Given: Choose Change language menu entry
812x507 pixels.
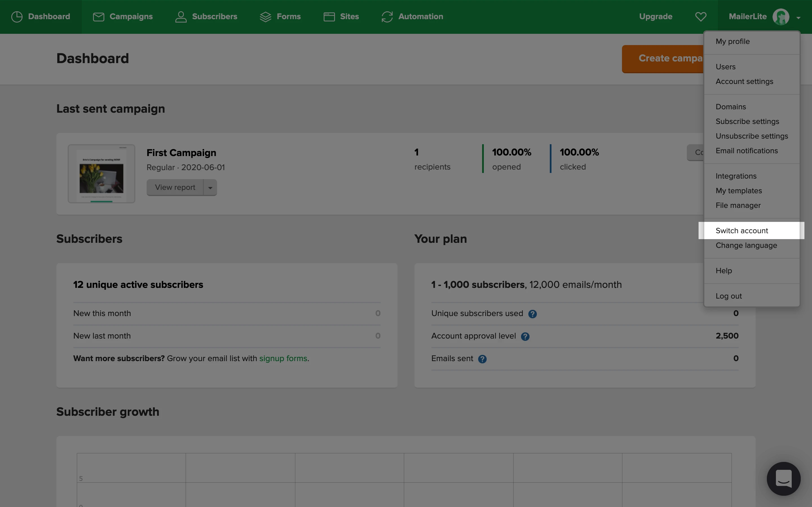Looking at the screenshot, I should (x=746, y=245).
